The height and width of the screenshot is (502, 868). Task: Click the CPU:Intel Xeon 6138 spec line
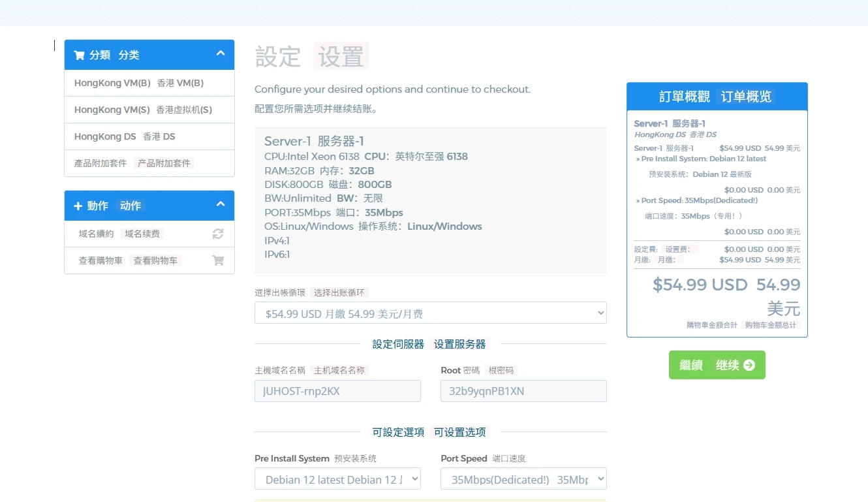pos(366,157)
